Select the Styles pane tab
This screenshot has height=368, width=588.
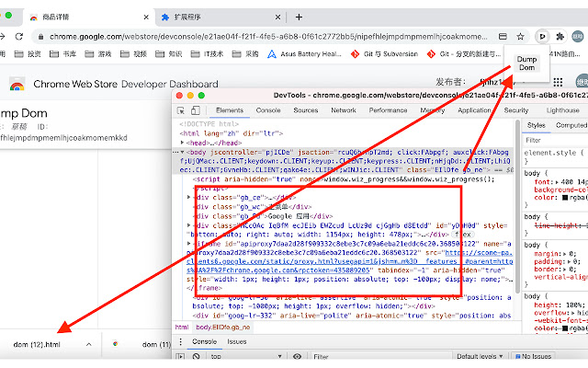tap(537, 125)
